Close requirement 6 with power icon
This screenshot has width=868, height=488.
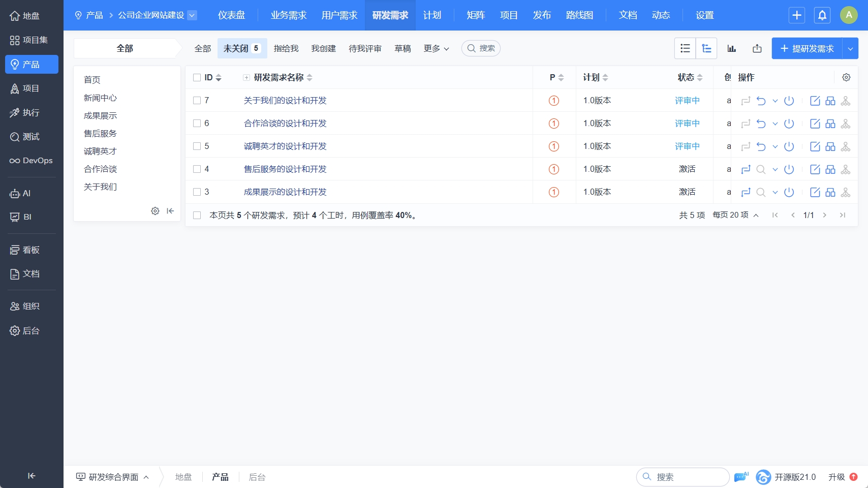[x=789, y=124]
